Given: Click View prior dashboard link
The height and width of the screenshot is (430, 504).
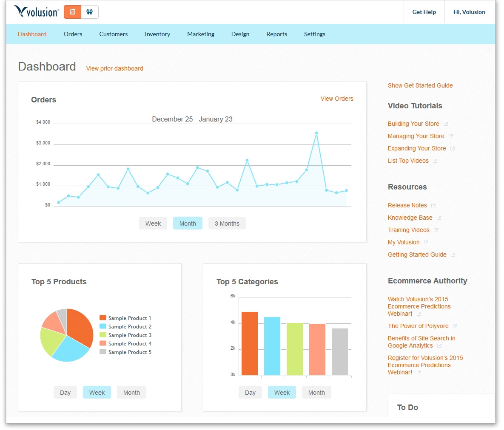Looking at the screenshot, I should pos(115,68).
